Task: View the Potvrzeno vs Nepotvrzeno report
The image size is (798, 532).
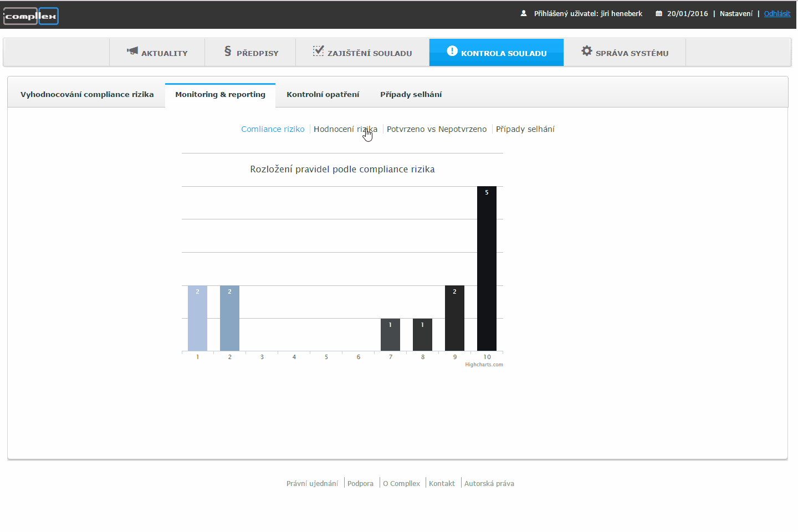Action: pyautogui.click(x=437, y=129)
